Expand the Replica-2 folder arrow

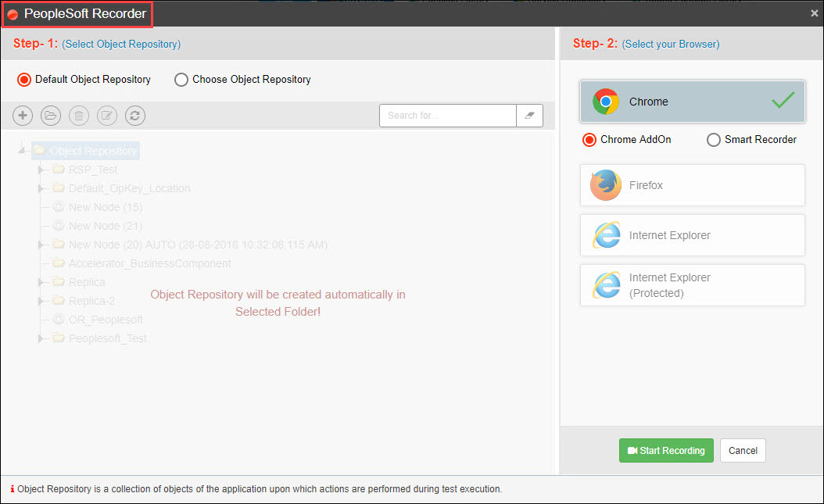click(x=41, y=302)
